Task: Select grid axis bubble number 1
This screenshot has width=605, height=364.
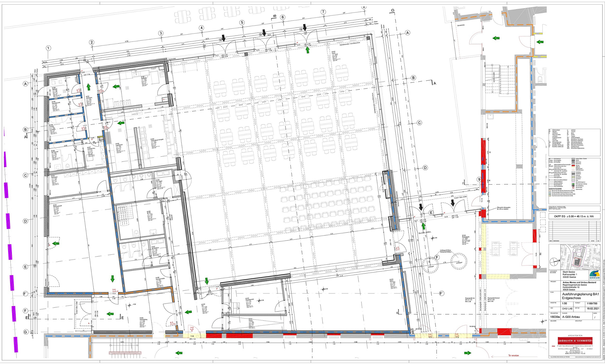Action: [x=48, y=48]
